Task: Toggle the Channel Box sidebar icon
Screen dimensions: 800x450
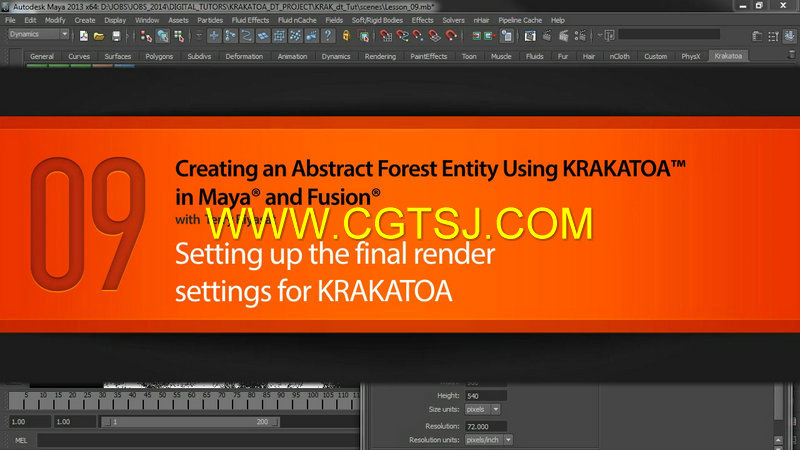Action: [790, 36]
